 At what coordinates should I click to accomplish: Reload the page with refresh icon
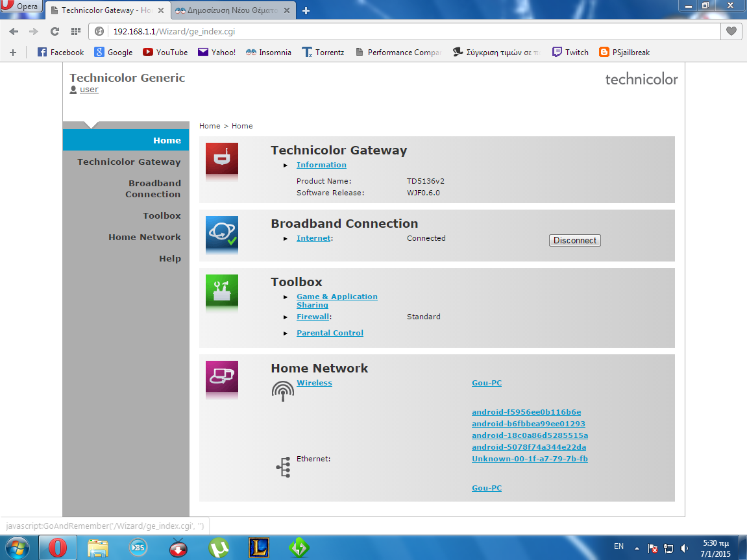tap(55, 31)
